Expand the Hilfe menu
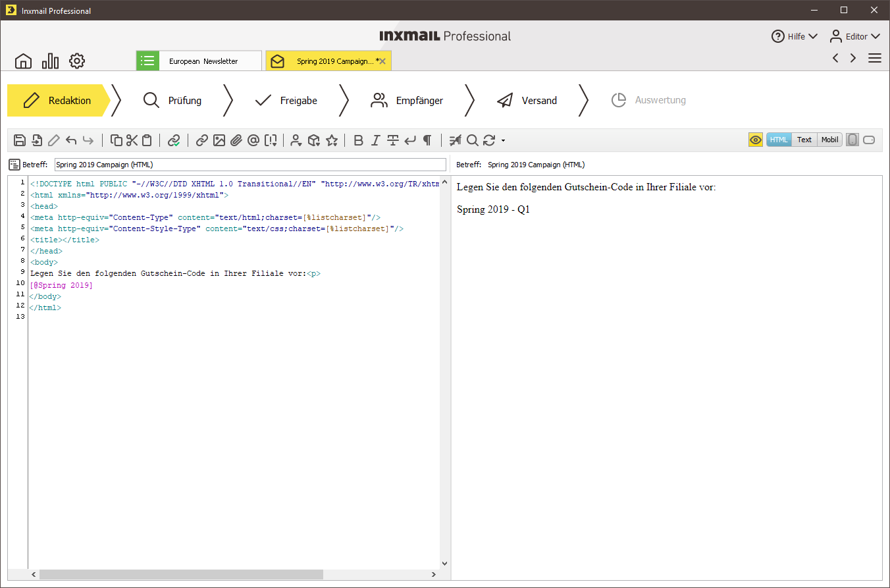Viewport: 890px width, 588px height. (x=795, y=36)
